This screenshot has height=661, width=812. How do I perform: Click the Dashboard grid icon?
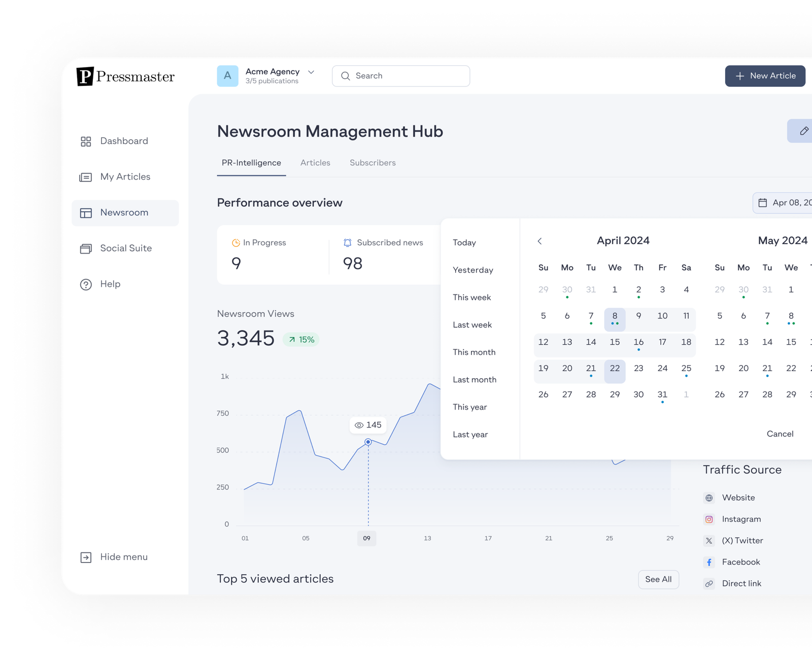coord(86,141)
